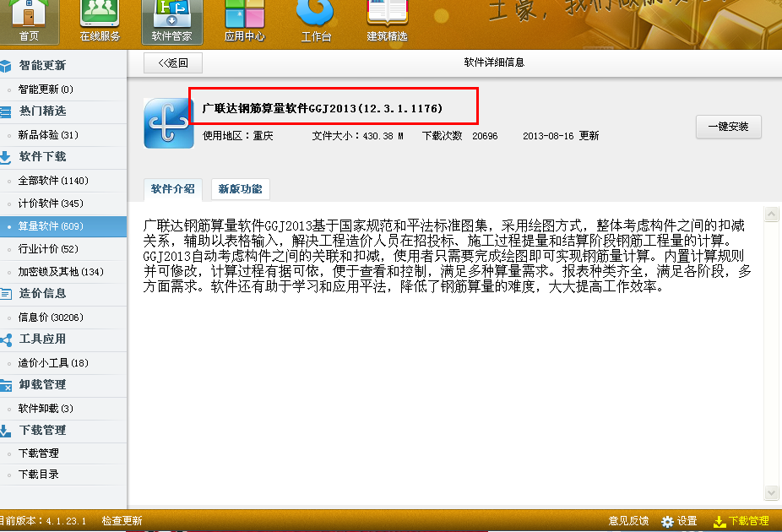Open 在线服务 online service icon
This screenshot has height=532, width=782.
click(100, 21)
